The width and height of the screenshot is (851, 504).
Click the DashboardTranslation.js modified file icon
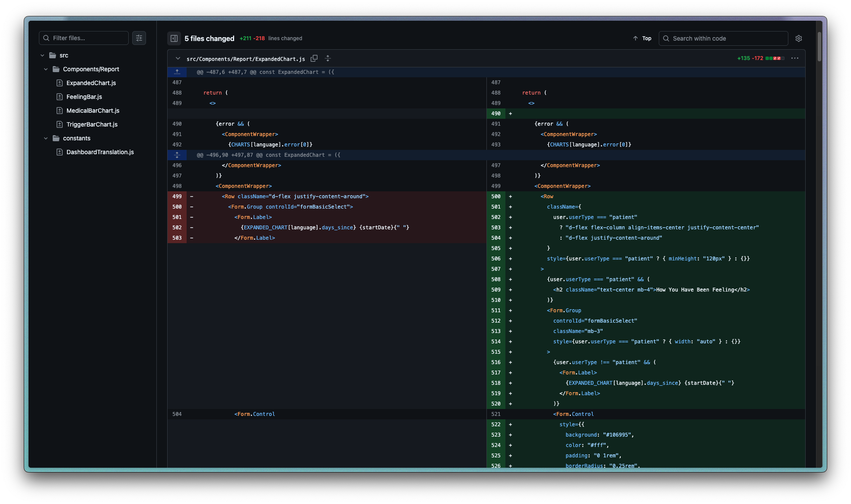[60, 152]
